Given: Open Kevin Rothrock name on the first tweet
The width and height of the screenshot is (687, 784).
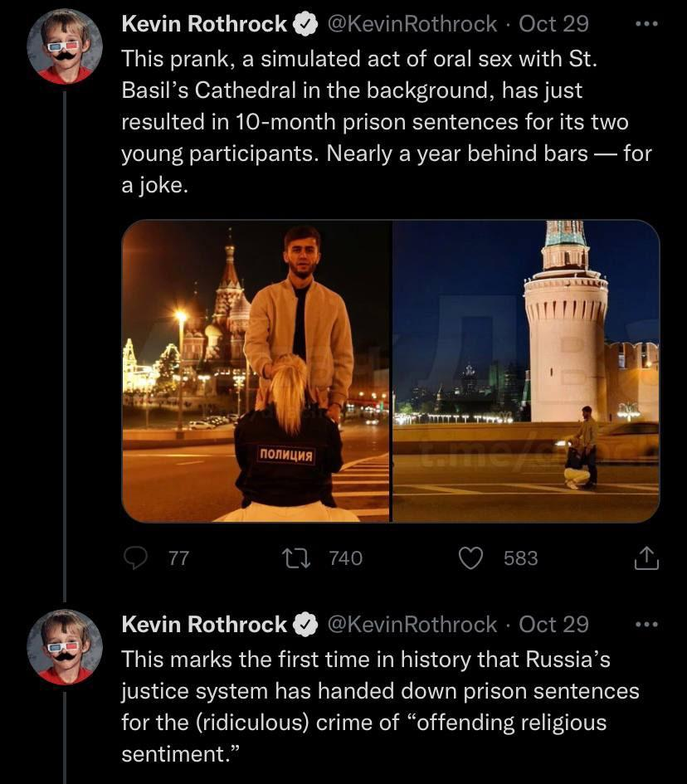Looking at the screenshot, I should (x=204, y=25).
